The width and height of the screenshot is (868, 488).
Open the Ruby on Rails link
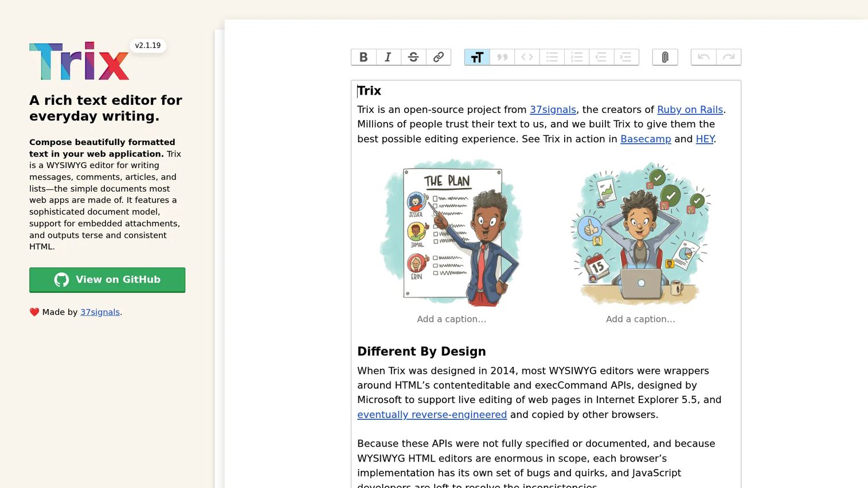(x=690, y=110)
